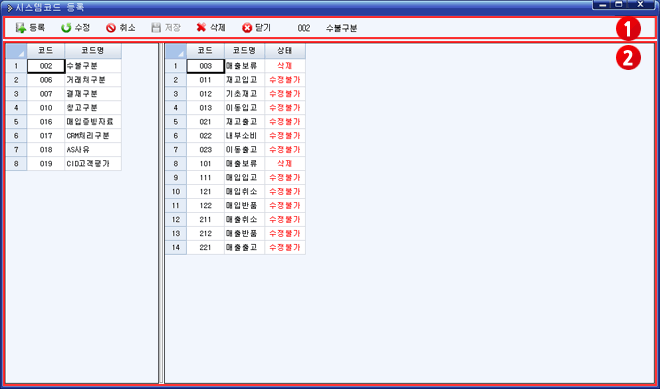Select the code 111 cell
This screenshot has height=389, width=660.
[205, 177]
